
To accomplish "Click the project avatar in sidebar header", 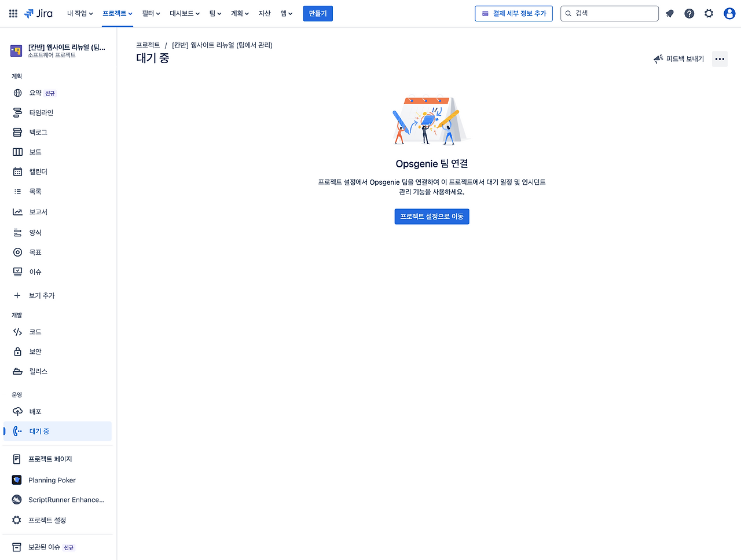I will [x=16, y=51].
